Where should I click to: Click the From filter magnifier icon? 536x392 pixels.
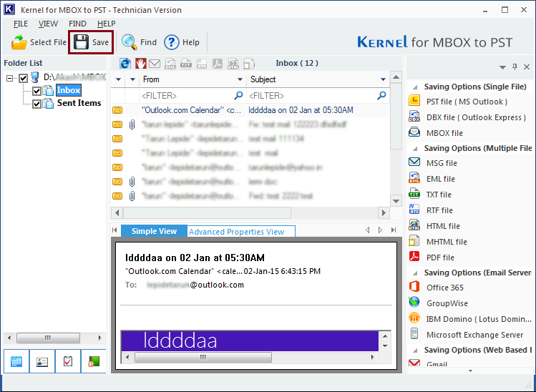click(x=238, y=95)
